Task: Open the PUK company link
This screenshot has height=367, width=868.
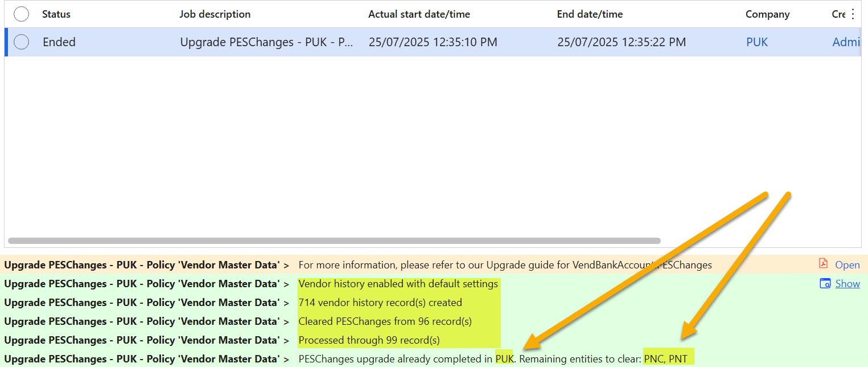Action: coord(757,42)
